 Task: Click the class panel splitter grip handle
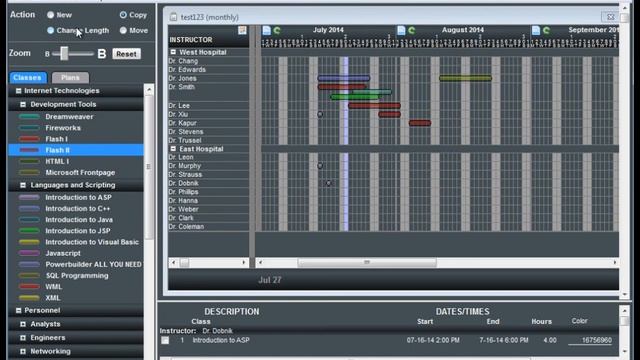pyautogui.click(x=148, y=167)
